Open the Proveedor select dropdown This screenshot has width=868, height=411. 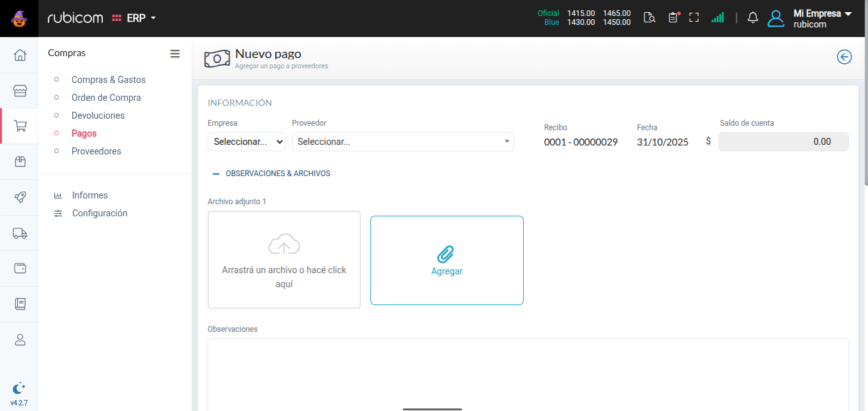tap(402, 142)
